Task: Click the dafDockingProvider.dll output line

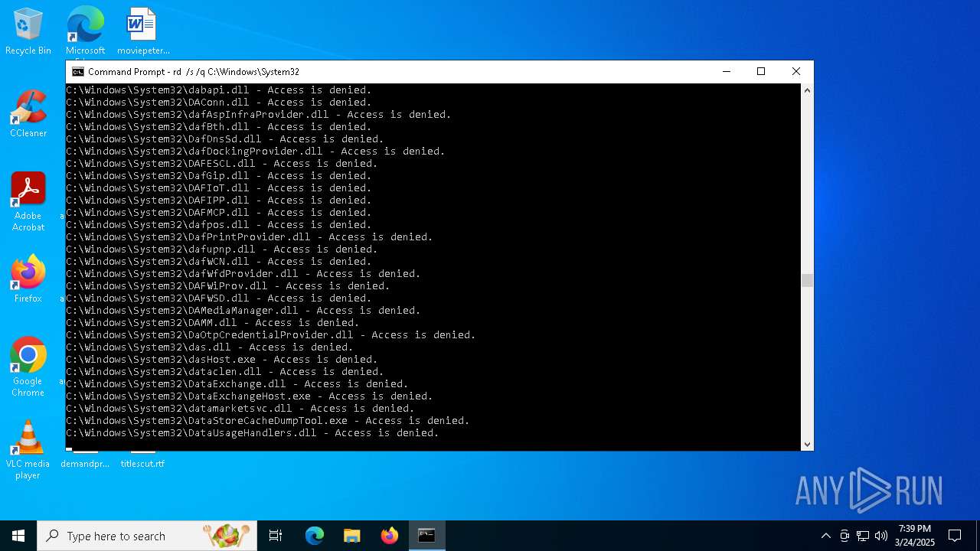Action: point(256,152)
